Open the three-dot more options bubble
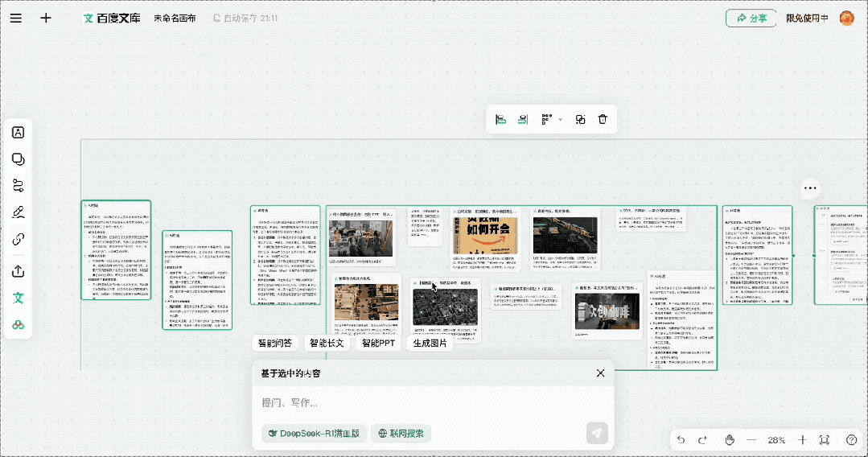The width and height of the screenshot is (868, 457). coord(810,187)
